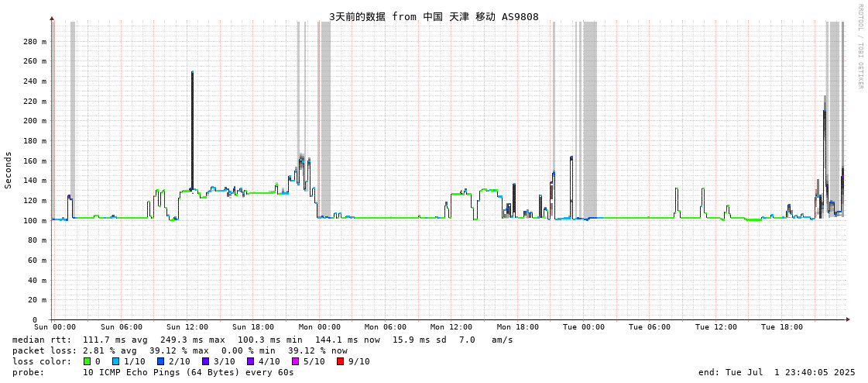Image resolution: width=868 pixels, height=383 pixels.
Task: Click the '120 m' y-axis tick label
Action: pos(36,201)
